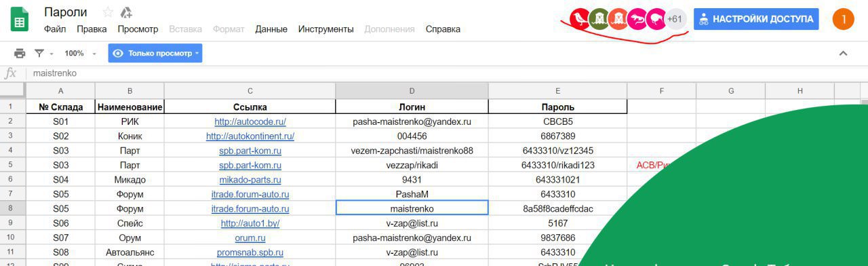This screenshot has height=266, width=868.
Task: Click the filter funnel icon
Action: coord(39,53)
